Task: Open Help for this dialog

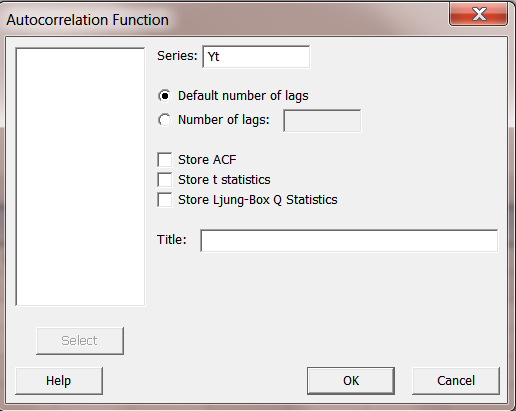Action: coord(59,381)
